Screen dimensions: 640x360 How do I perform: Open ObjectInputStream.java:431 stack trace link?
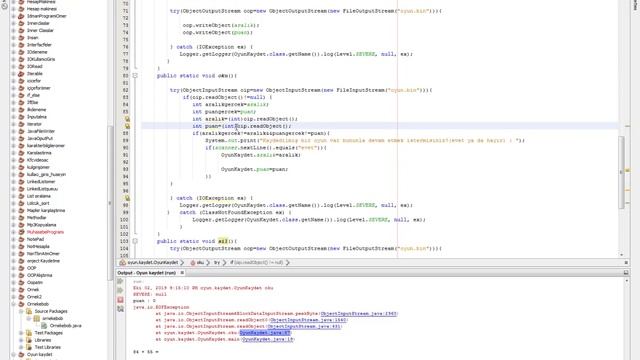(304, 327)
